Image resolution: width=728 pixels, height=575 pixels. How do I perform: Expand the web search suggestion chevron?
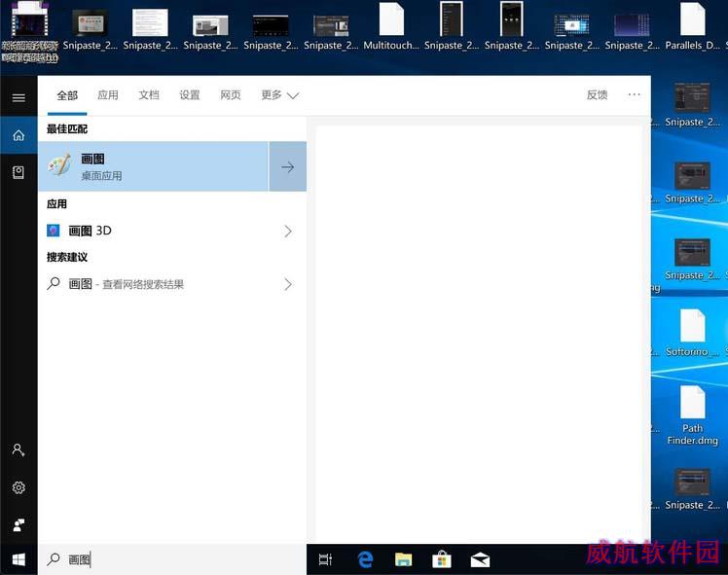[x=287, y=284]
